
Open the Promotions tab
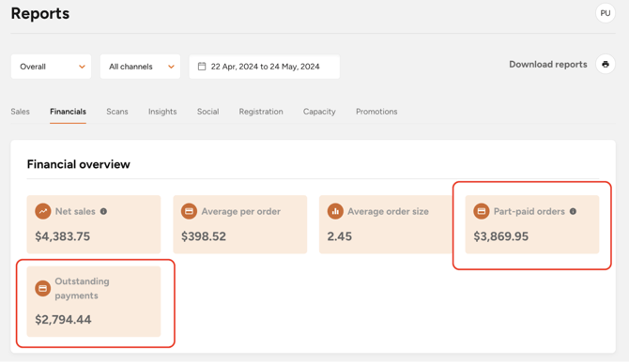[376, 112]
